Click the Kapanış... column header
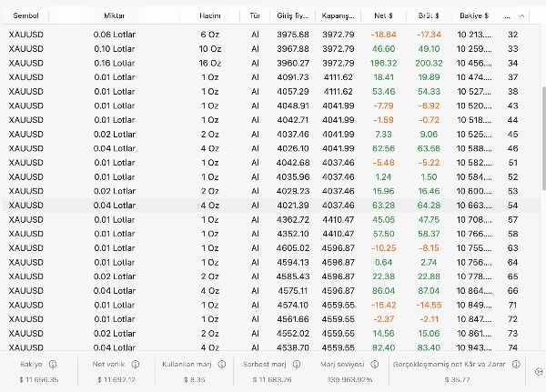 point(339,15)
